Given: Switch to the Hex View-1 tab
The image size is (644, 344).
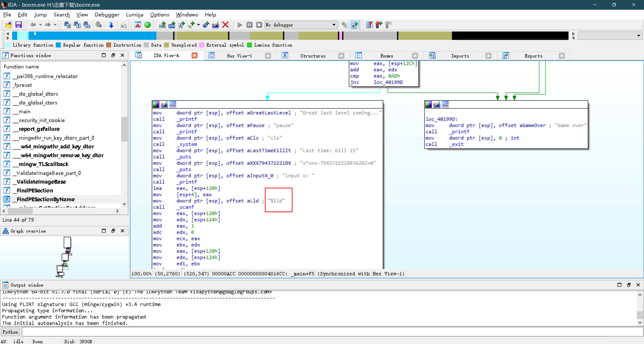Looking at the screenshot, I should [239, 56].
